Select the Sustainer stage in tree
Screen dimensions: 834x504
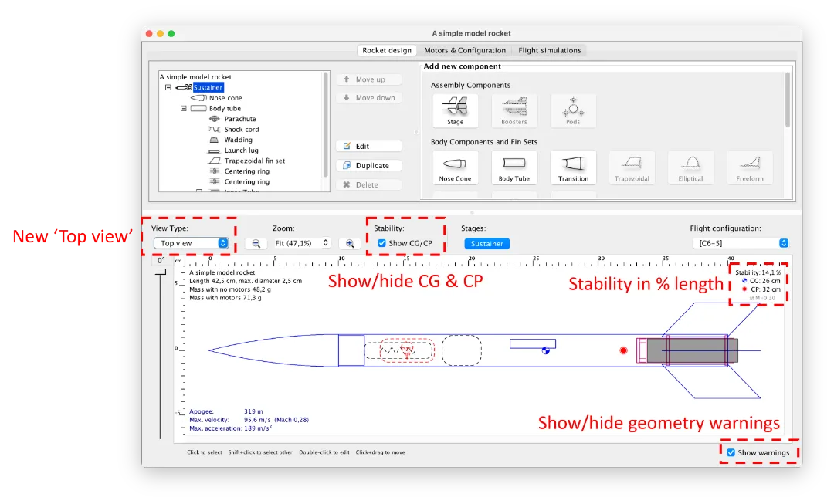pyautogui.click(x=208, y=87)
